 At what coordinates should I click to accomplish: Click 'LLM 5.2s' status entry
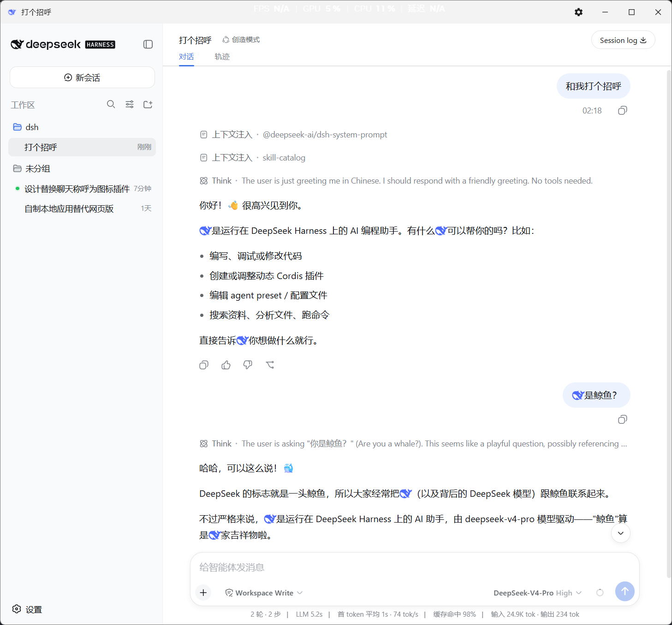pos(309,614)
